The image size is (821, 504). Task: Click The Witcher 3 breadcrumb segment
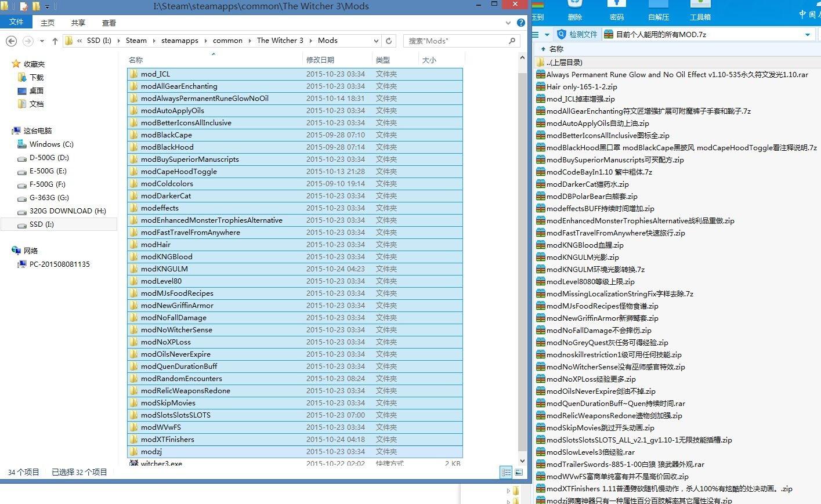click(280, 41)
